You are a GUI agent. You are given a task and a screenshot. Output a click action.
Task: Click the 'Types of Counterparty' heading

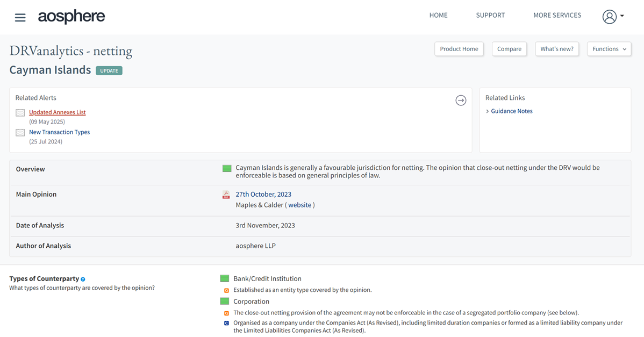click(x=44, y=279)
